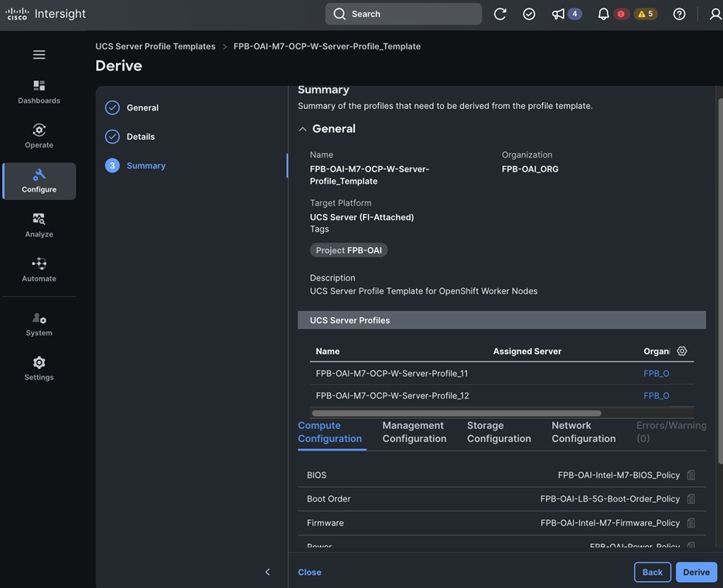
Task: Open the notifications bell
Action: 603,14
